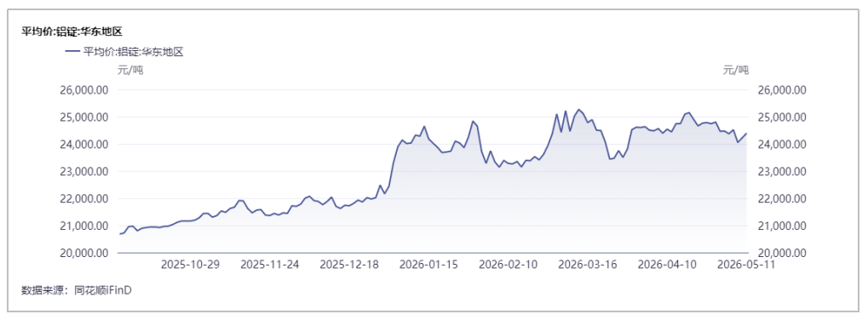Click the date label 2026-03-16
The width and height of the screenshot is (868, 320).
pos(588,265)
